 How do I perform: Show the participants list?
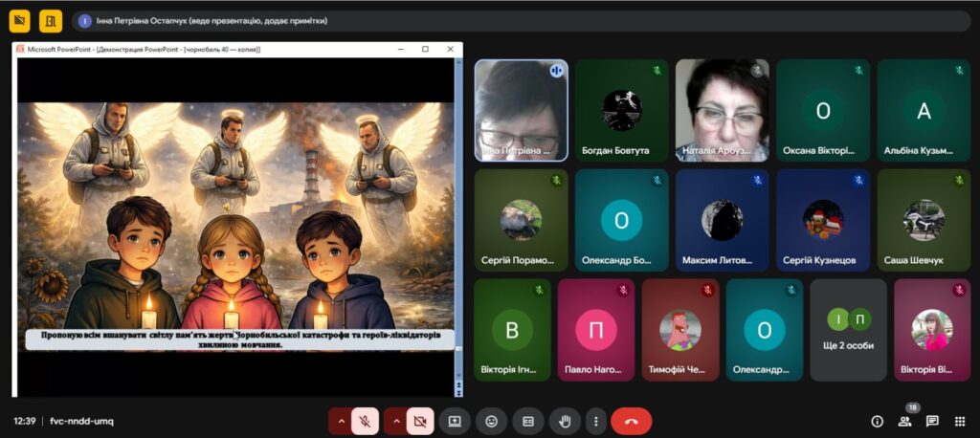pyautogui.click(x=904, y=421)
